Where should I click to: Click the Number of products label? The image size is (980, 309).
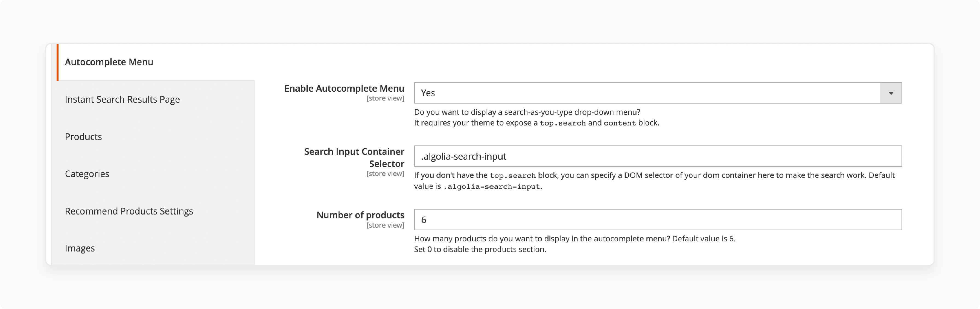click(360, 215)
